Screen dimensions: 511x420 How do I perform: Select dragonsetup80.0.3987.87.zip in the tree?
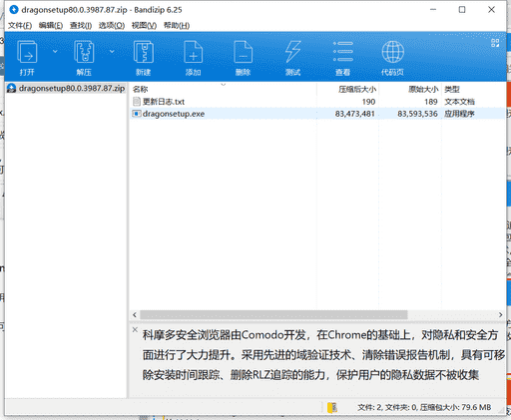pos(66,89)
